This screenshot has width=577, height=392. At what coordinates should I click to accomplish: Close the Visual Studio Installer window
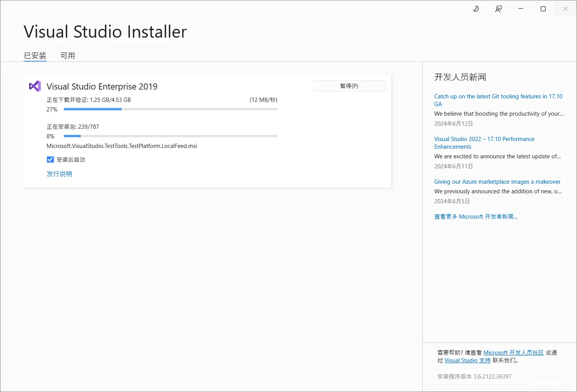pyautogui.click(x=565, y=9)
